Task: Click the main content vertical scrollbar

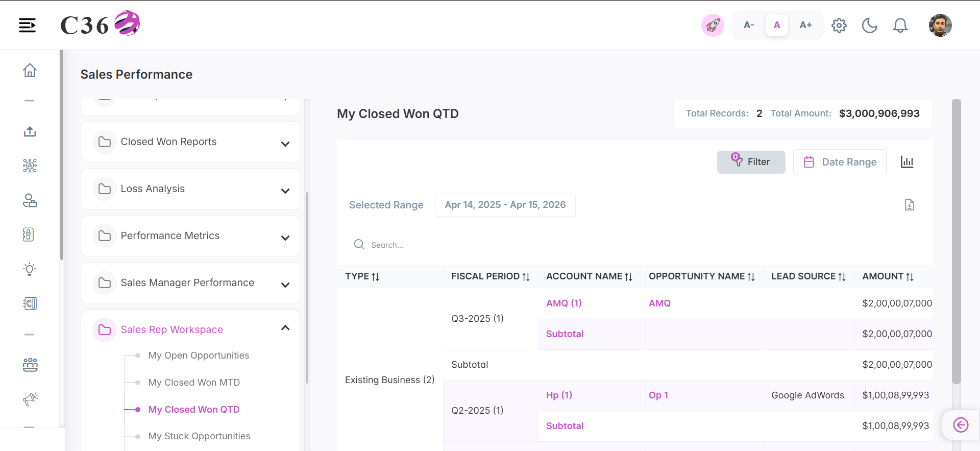Action: (x=957, y=242)
